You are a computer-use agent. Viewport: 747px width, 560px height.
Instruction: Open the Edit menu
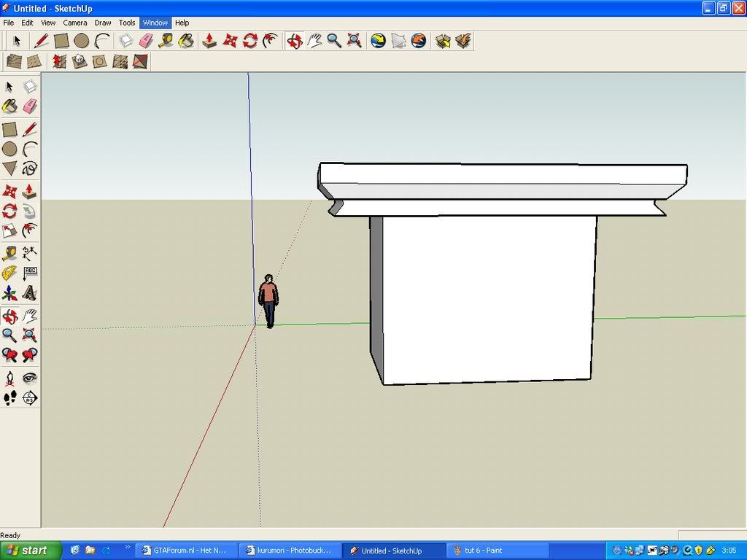(27, 23)
